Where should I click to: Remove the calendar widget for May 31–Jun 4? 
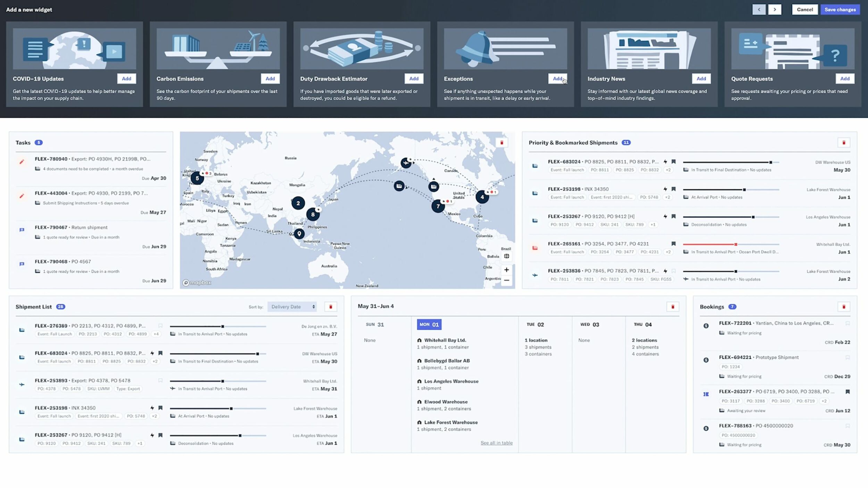pos(673,307)
